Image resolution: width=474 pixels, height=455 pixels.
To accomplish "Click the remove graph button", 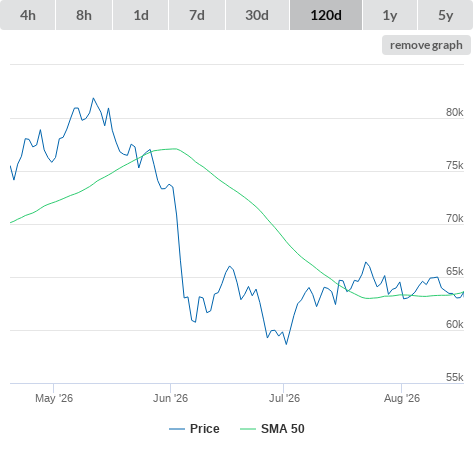I will [426, 45].
